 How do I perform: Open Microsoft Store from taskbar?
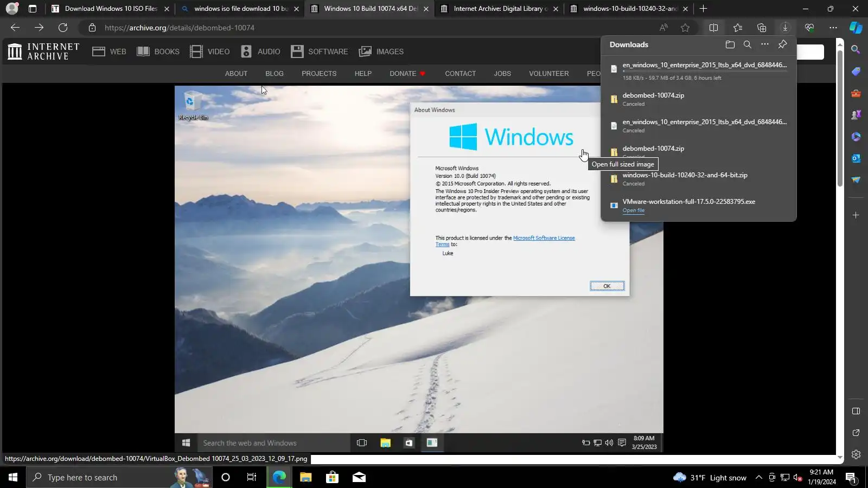pyautogui.click(x=333, y=477)
